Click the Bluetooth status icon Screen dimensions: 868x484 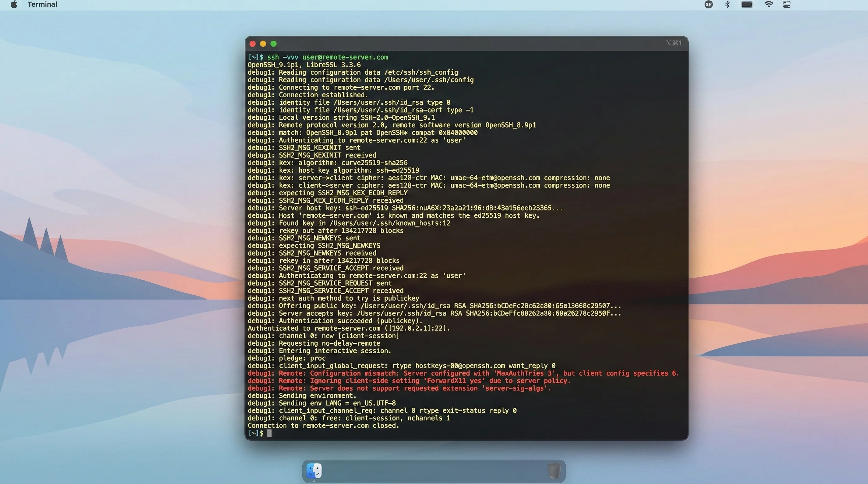727,4
